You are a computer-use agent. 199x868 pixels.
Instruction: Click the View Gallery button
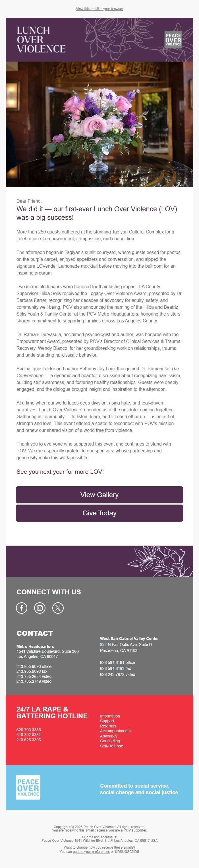point(99,495)
